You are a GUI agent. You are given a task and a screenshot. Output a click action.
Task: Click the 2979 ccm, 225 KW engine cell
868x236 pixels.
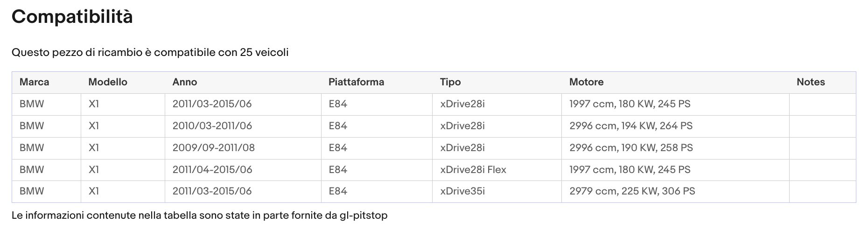click(632, 191)
